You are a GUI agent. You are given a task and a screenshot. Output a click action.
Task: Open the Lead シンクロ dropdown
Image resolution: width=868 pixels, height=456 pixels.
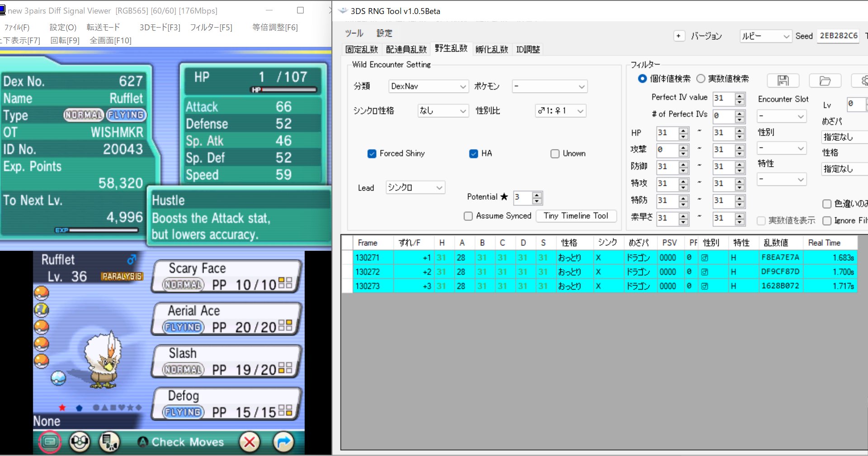(x=415, y=188)
